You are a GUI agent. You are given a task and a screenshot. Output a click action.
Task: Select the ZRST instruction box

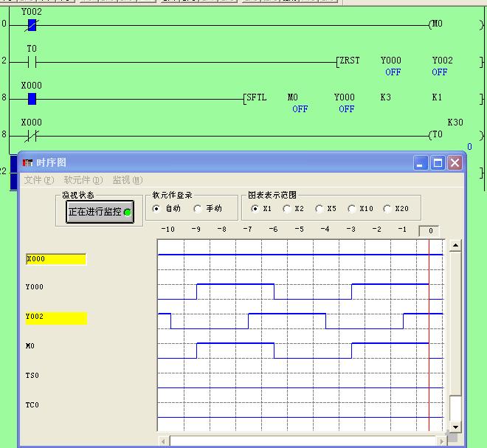click(350, 61)
